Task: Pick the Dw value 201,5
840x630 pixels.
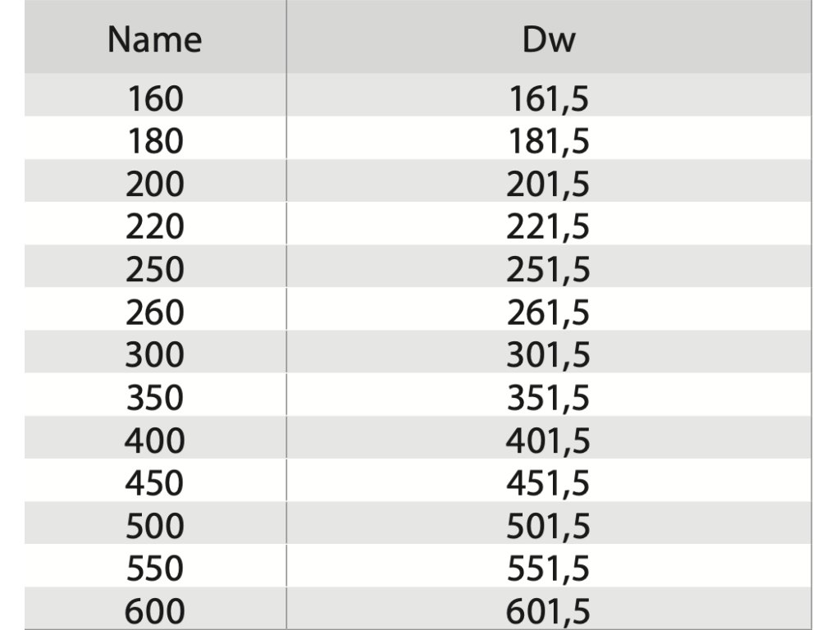Action: 548,184
